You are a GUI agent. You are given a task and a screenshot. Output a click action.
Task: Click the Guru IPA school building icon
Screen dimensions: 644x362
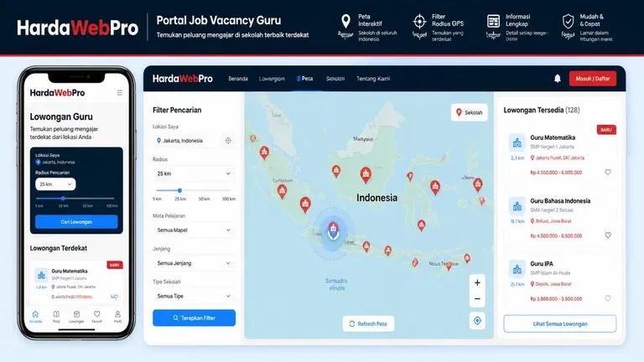pyautogui.click(x=517, y=269)
